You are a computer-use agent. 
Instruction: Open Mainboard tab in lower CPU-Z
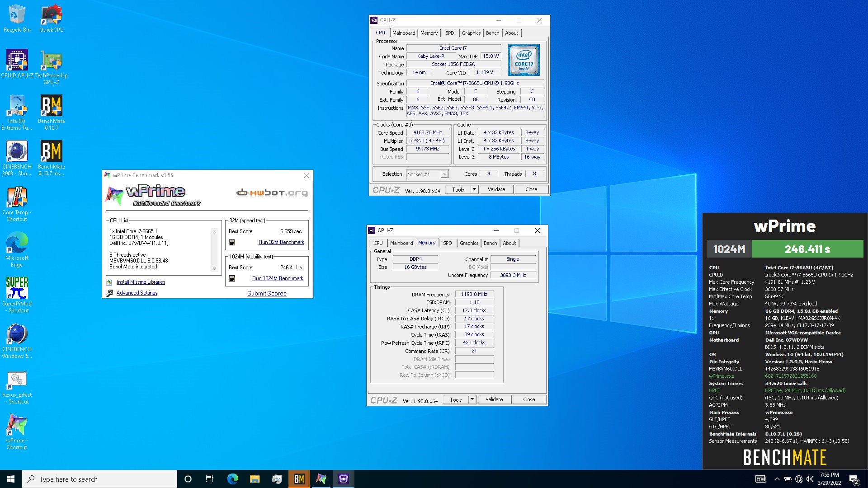pos(401,243)
